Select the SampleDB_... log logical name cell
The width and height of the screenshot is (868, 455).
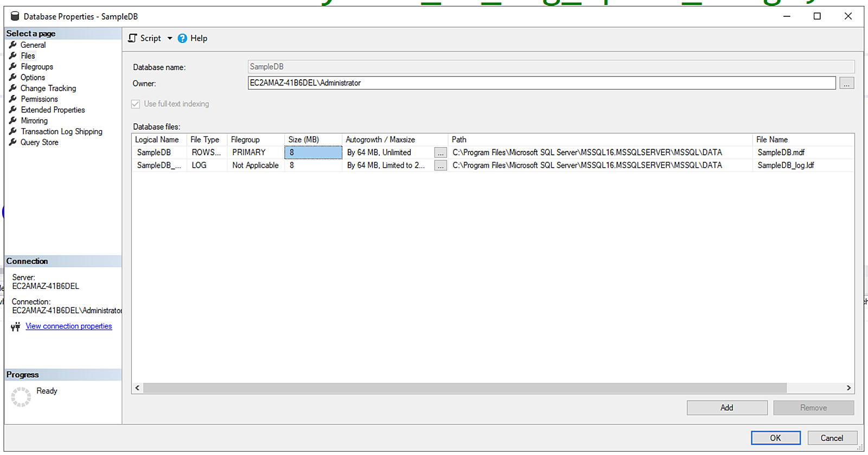pos(159,166)
